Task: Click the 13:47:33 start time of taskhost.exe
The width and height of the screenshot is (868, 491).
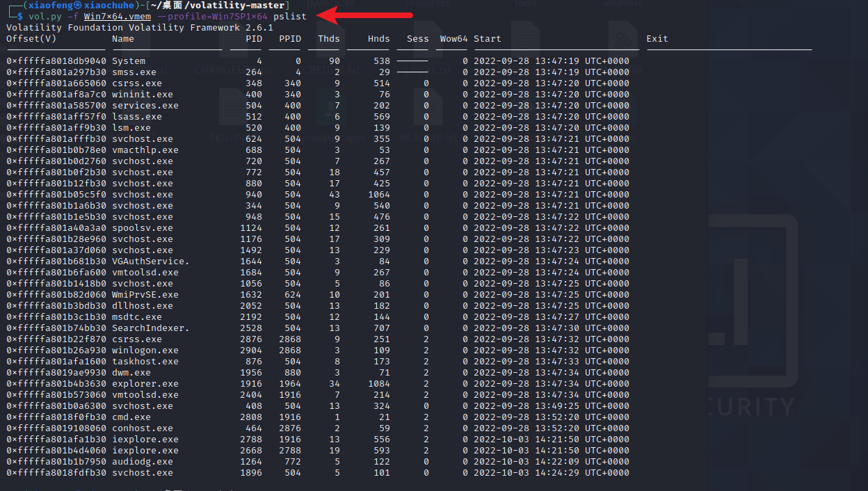Action: click(x=552, y=361)
